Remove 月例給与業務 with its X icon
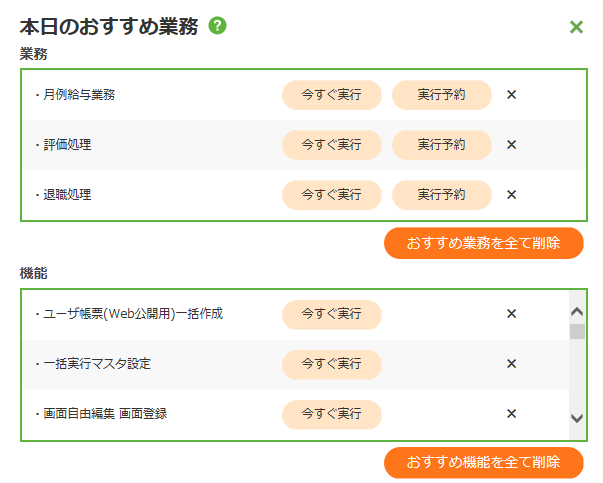Screen dimensions: 603x483 point(511,95)
